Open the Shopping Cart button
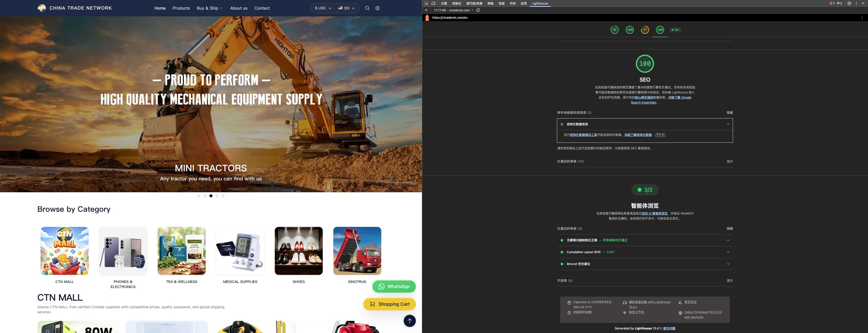The image size is (868, 333). (x=390, y=304)
